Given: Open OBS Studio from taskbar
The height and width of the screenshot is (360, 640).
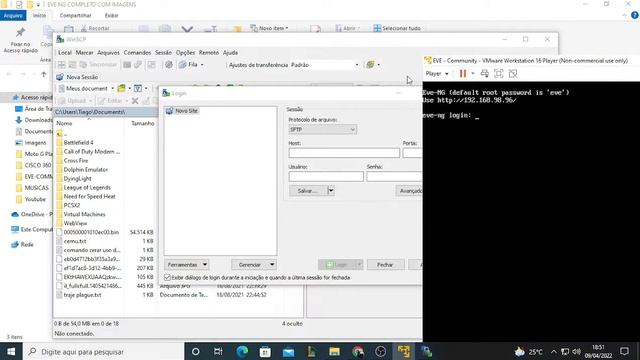Looking at the screenshot, I should tap(380, 351).
